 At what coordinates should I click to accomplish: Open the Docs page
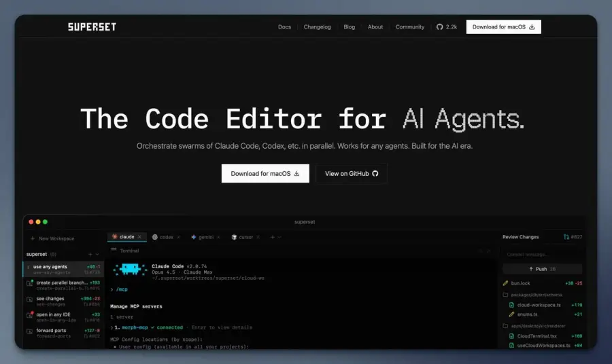point(284,27)
